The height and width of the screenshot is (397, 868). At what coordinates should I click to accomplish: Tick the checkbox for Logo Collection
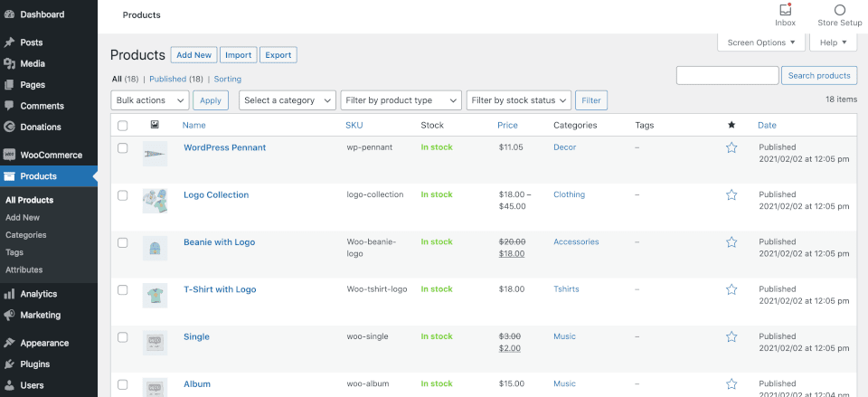pyautogui.click(x=123, y=194)
